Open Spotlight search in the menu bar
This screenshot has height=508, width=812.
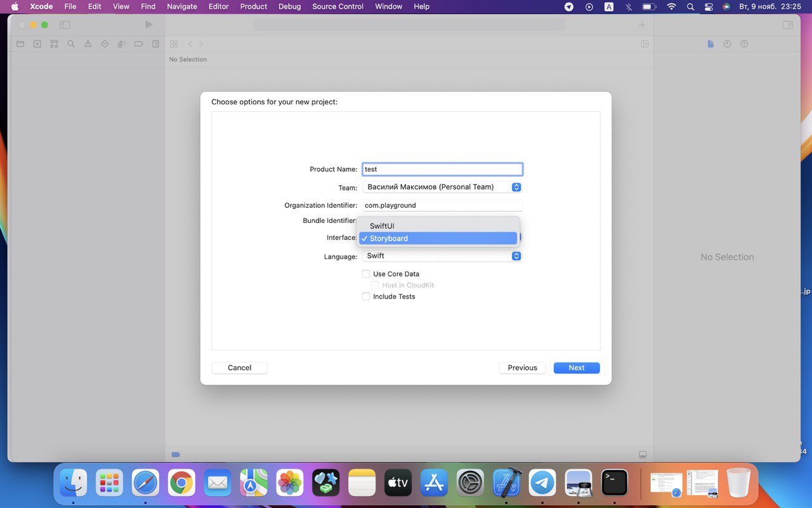(690, 6)
